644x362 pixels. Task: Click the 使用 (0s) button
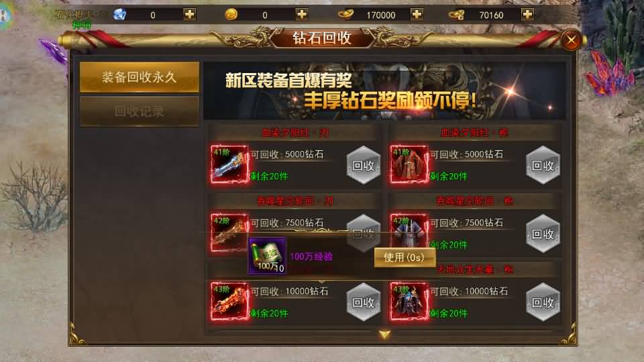coord(405,257)
